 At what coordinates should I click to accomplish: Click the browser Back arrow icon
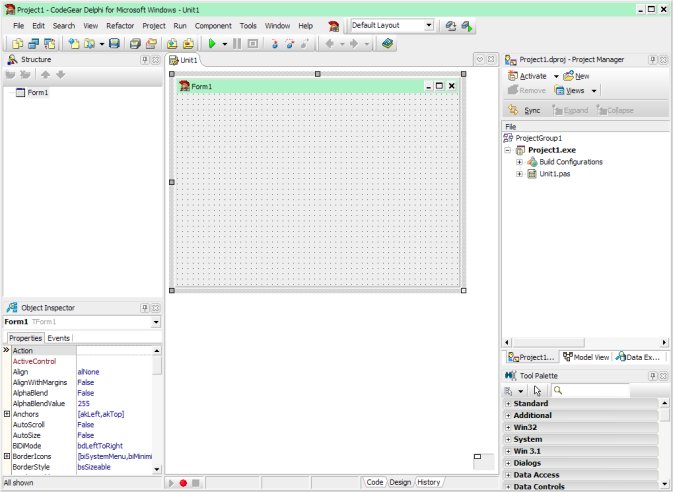pyautogui.click(x=330, y=44)
